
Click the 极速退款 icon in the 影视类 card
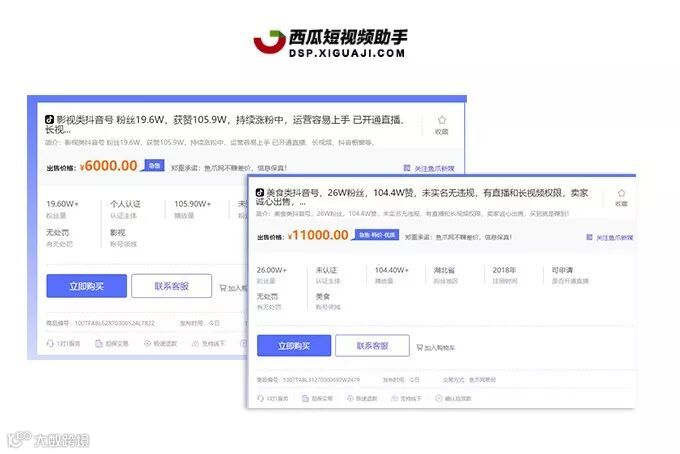147,343
